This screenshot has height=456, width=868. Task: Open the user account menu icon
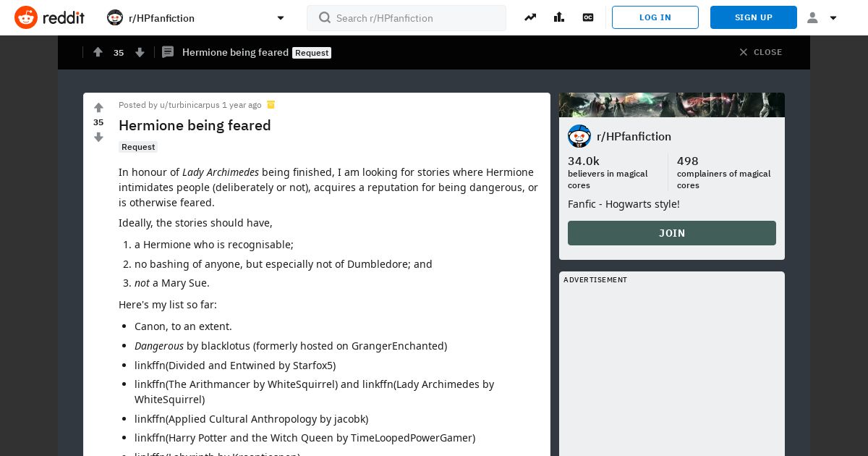point(812,17)
